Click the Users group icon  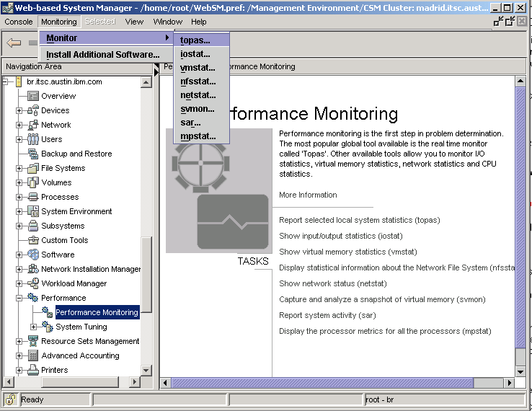(x=33, y=139)
